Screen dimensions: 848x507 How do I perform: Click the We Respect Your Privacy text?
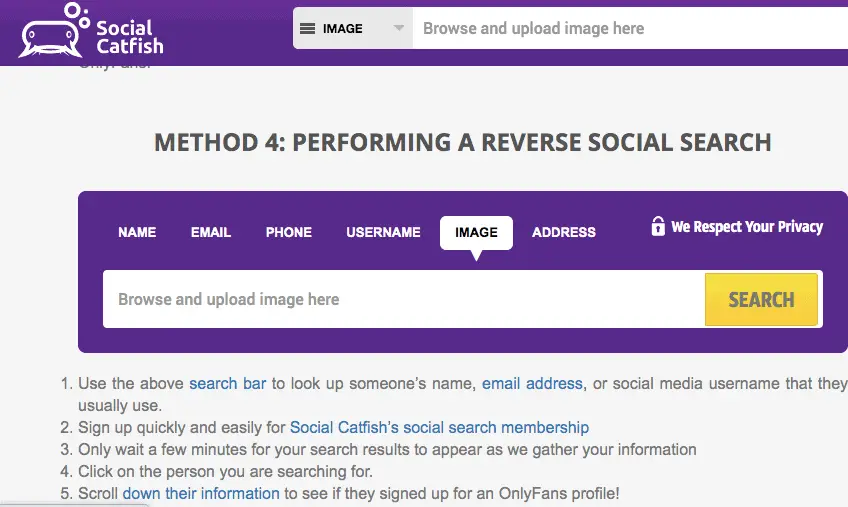pyautogui.click(x=747, y=227)
